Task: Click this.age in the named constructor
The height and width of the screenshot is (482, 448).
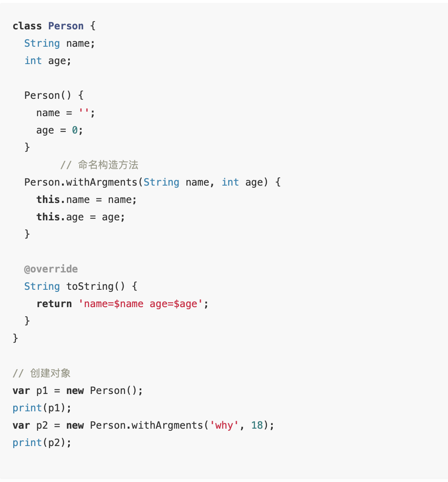Action: tap(60, 217)
